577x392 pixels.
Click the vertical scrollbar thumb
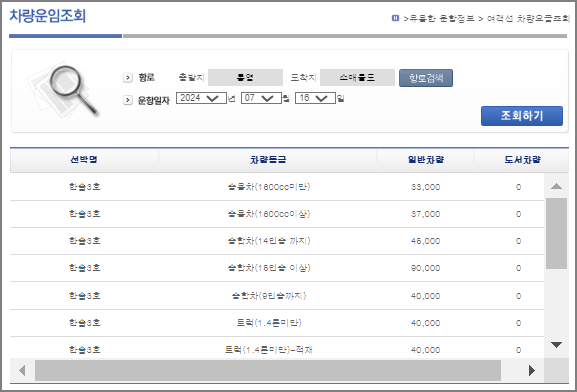pos(556,233)
